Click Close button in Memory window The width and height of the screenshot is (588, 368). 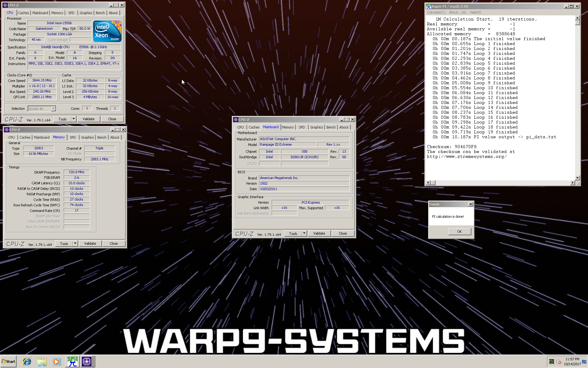114,243
